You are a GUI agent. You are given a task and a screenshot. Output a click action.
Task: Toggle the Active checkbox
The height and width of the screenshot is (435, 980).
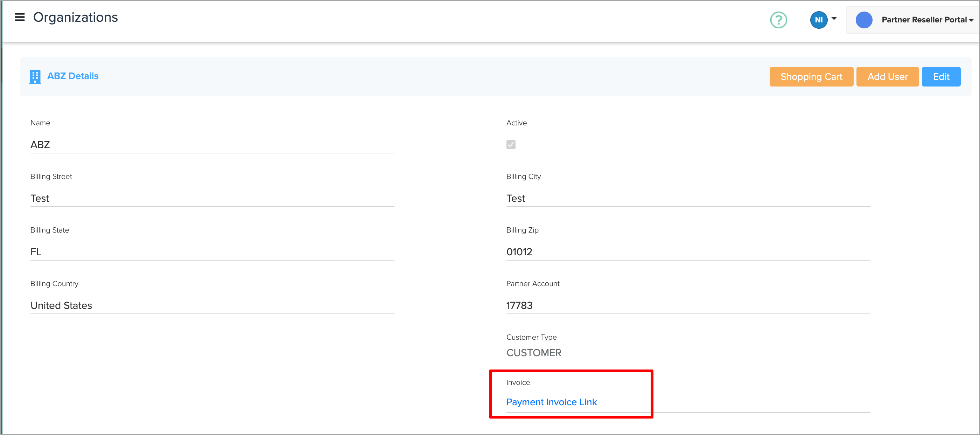511,145
